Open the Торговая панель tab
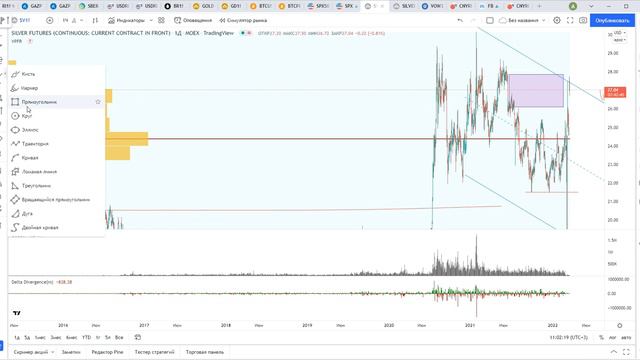The height and width of the screenshot is (360, 640). click(204, 352)
